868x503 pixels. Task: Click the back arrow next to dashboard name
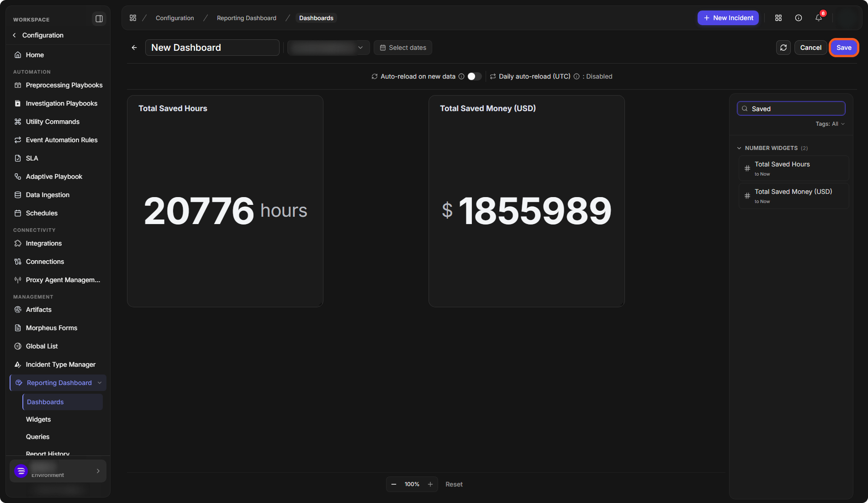pyautogui.click(x=134, y=48)
